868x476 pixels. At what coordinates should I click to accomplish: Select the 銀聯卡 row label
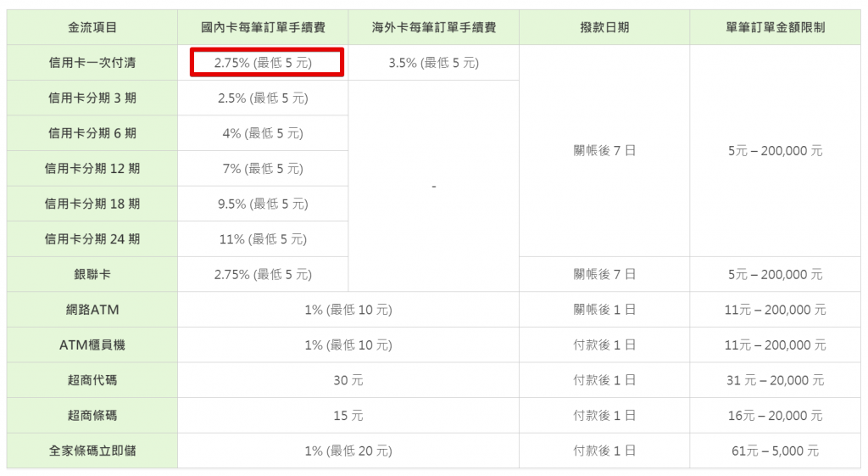pos(92,274)
